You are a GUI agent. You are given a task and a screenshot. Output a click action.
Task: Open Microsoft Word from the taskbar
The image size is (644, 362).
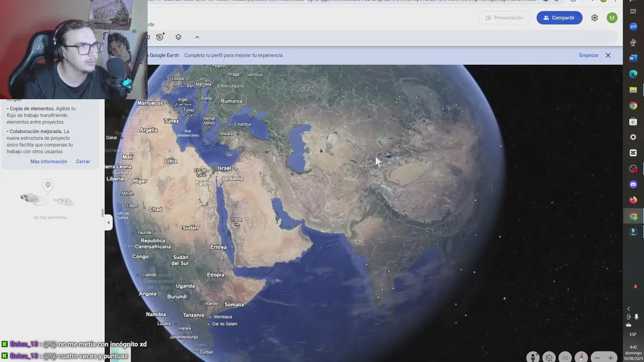tap(633, 58)
